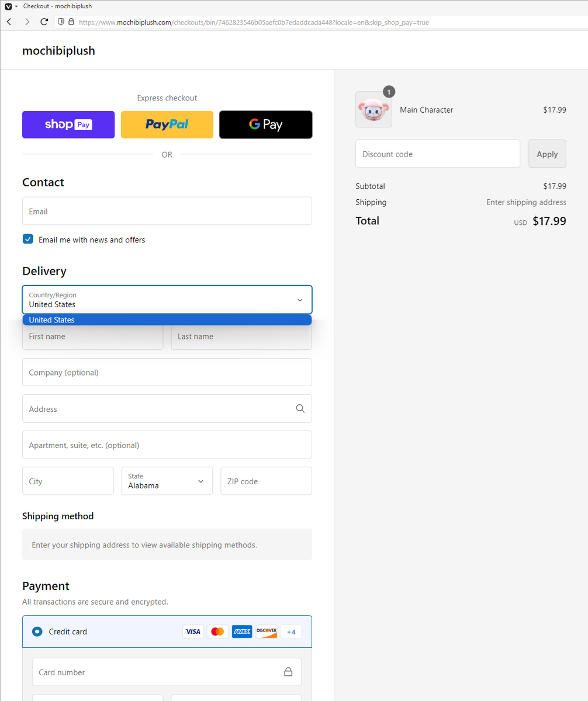Click the Total amount $17.99
The image size is (588, 701).
(549, 221)
